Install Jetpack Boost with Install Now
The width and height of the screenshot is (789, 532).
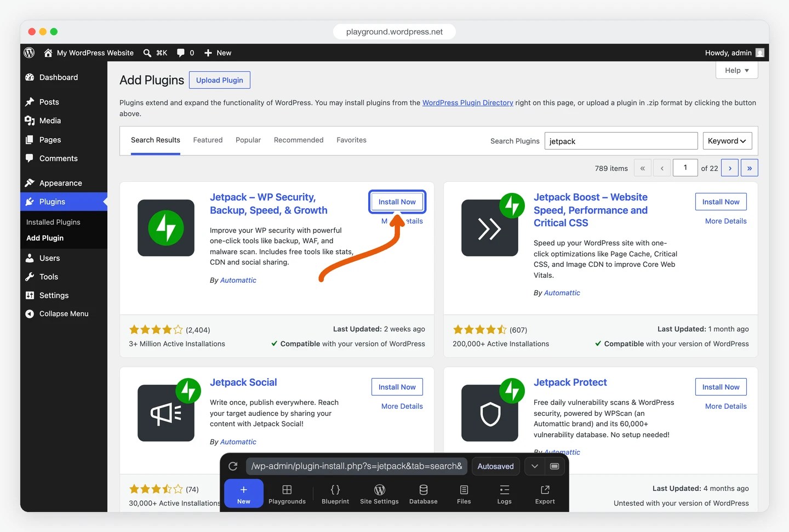pyautogui.click(x=721, y=202)
